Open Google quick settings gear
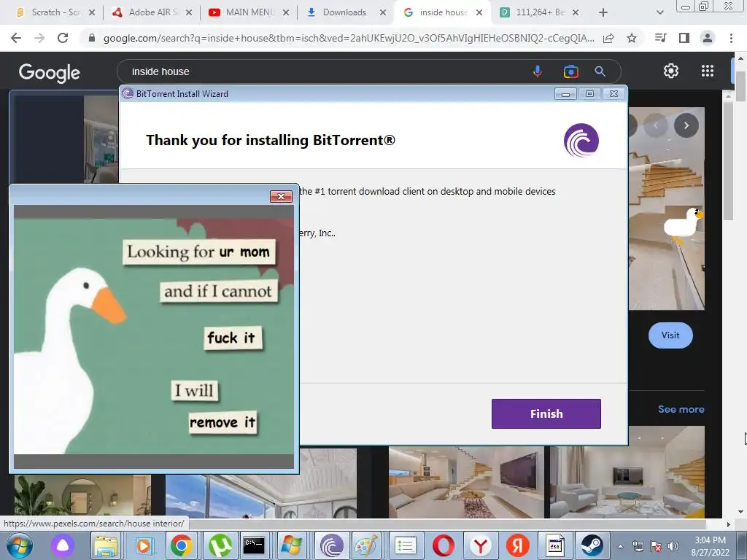The width and height of the screenshot is (747, 560). click(671, 71)
